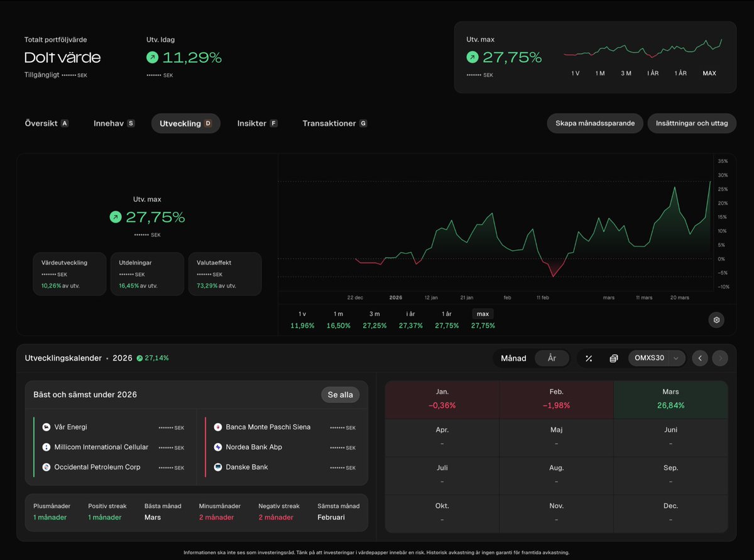Open Vår Energi holding
754x560 pixels.
click(x=113, y=427)
